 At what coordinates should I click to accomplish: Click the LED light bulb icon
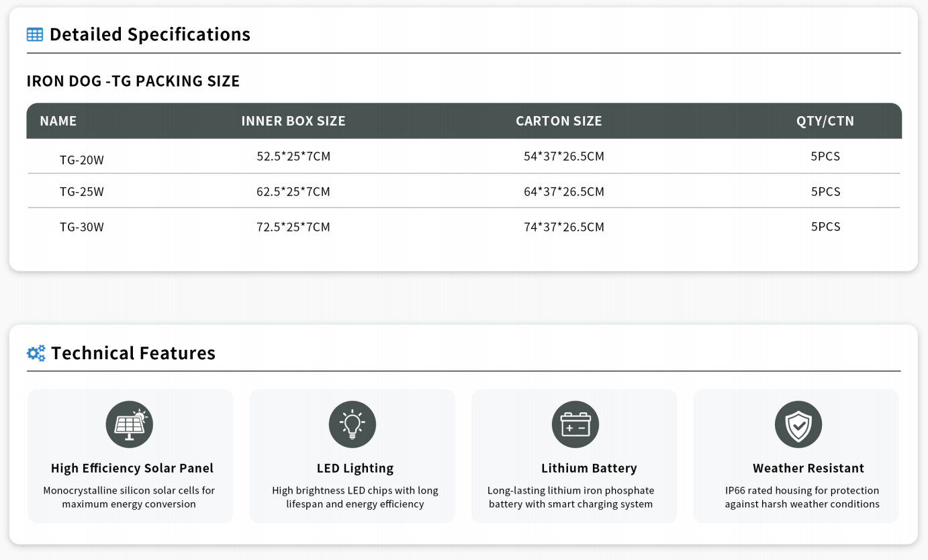(353, 424)
